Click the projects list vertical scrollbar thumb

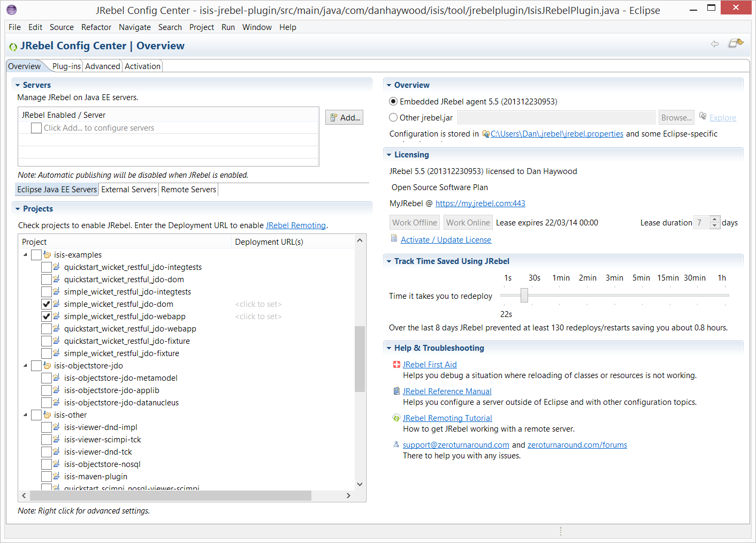[360, 359]
